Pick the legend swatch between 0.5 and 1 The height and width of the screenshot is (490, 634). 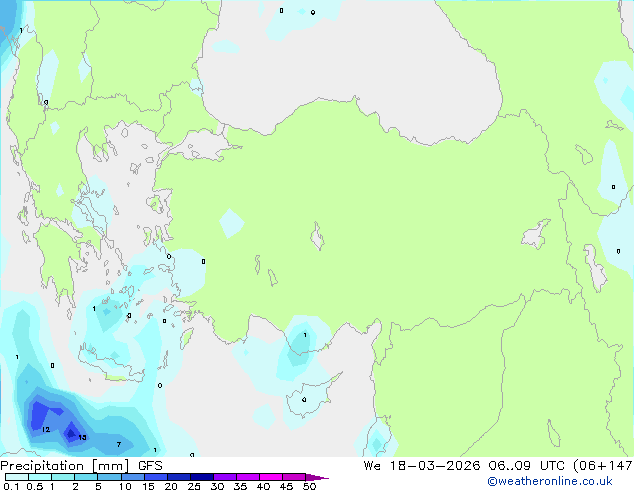pos(40,477)
